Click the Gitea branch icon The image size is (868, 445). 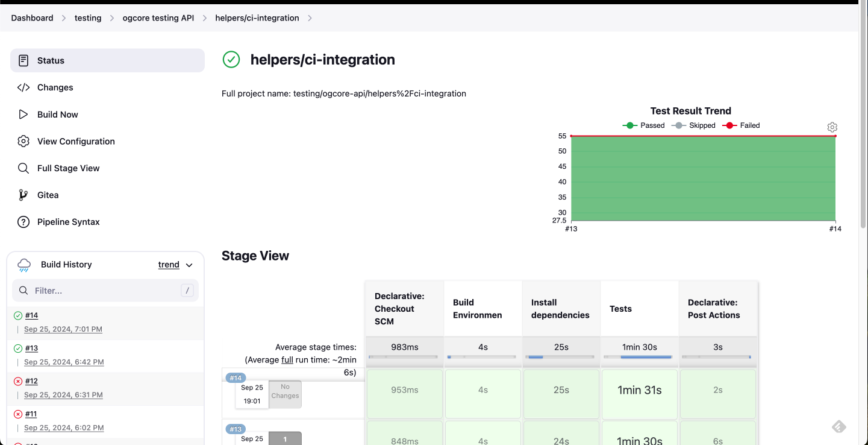(23, 195)
